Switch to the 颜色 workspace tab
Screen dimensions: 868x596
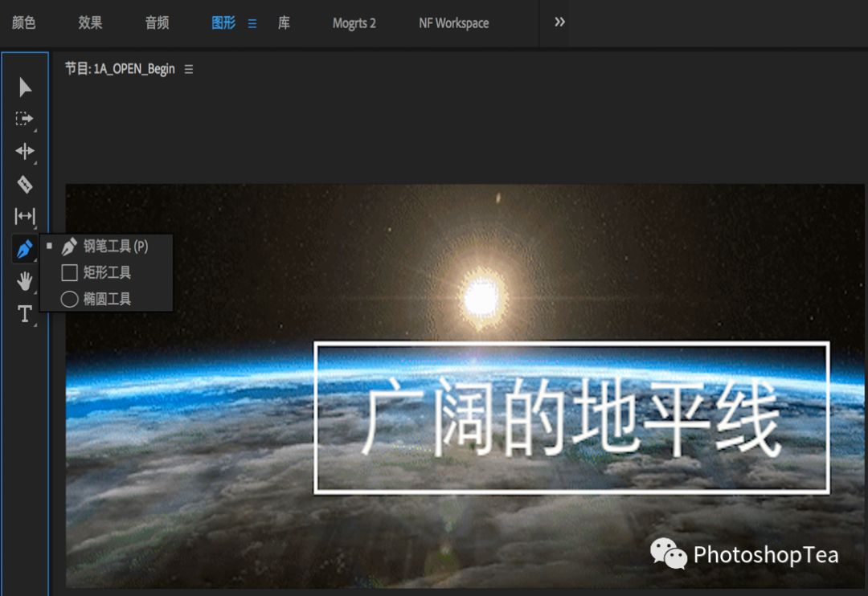pyautogui.click(x=24, y=22)
